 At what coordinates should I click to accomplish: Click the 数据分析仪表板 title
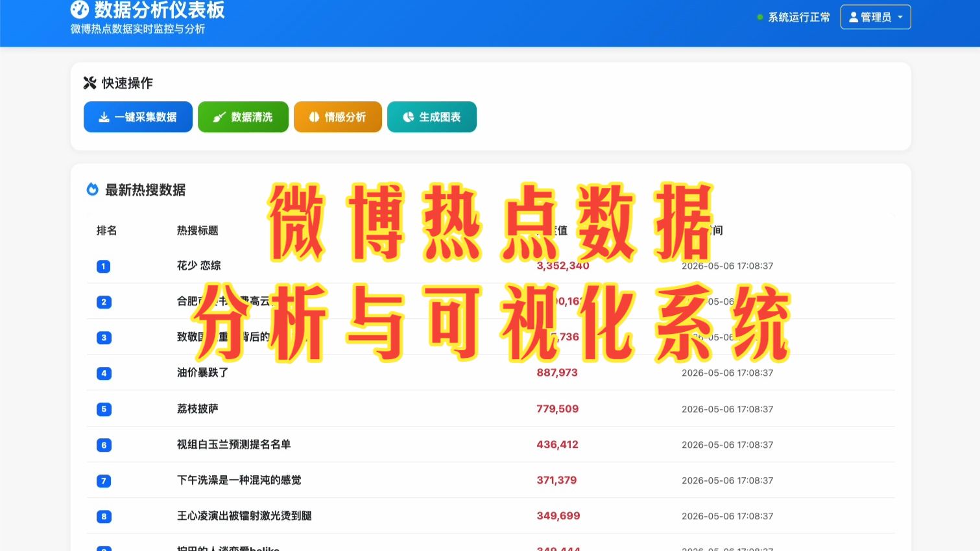[x=160, y=10]
